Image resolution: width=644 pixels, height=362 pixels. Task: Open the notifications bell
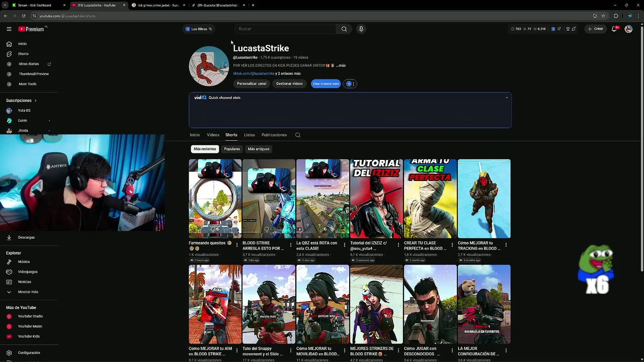point(614,29)
